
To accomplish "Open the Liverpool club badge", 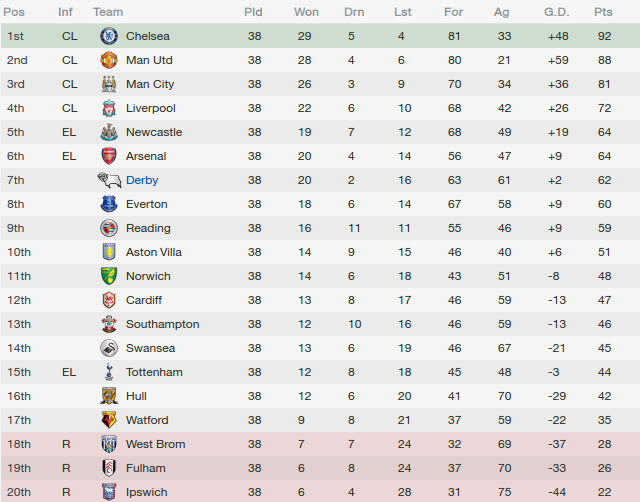I will 109,108.
